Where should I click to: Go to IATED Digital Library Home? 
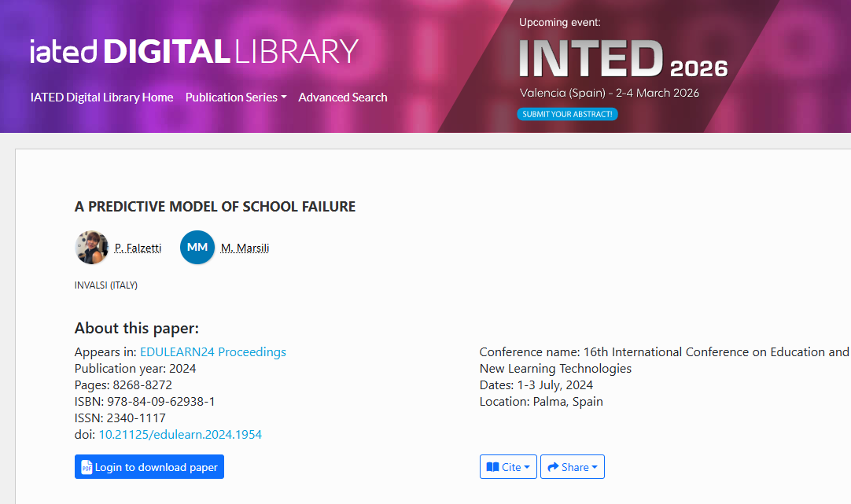[x=101, y=97]
